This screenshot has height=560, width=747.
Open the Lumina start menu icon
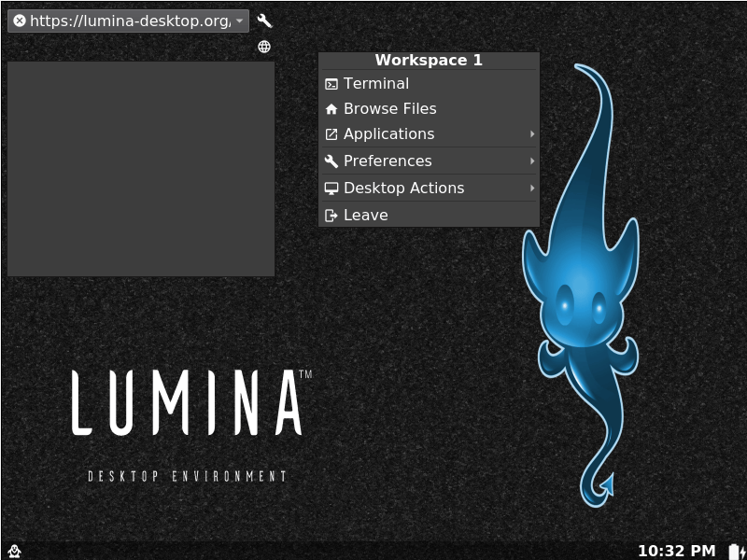[15, 552]
